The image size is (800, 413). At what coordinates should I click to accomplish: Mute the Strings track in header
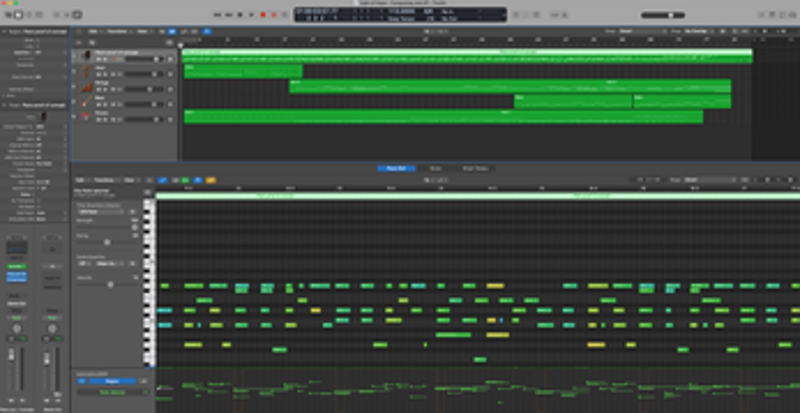click(x=98, y=90)
